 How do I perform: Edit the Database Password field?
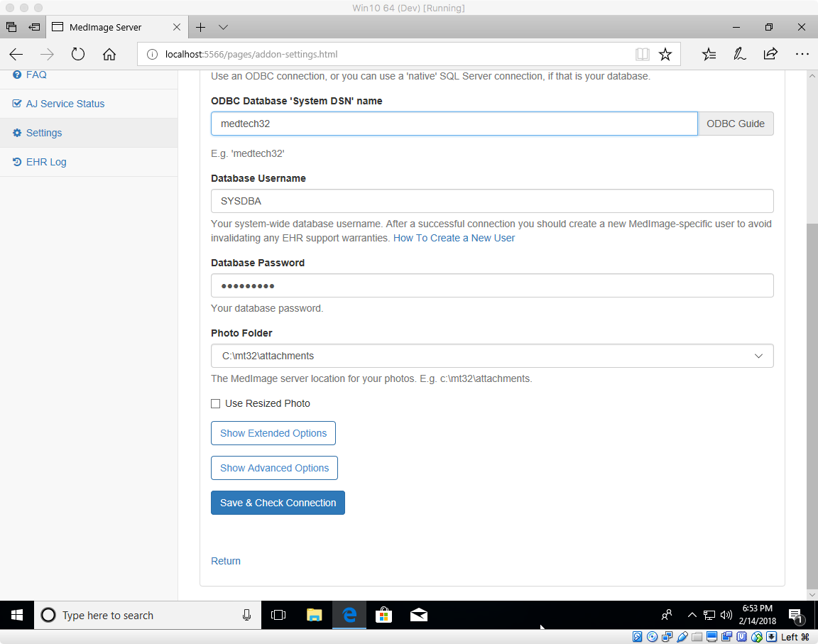pos(492,285)
